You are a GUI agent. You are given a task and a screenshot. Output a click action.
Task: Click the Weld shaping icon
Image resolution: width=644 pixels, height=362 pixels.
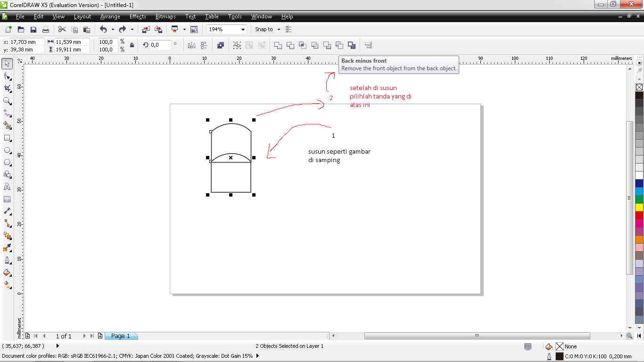(278, 45)
